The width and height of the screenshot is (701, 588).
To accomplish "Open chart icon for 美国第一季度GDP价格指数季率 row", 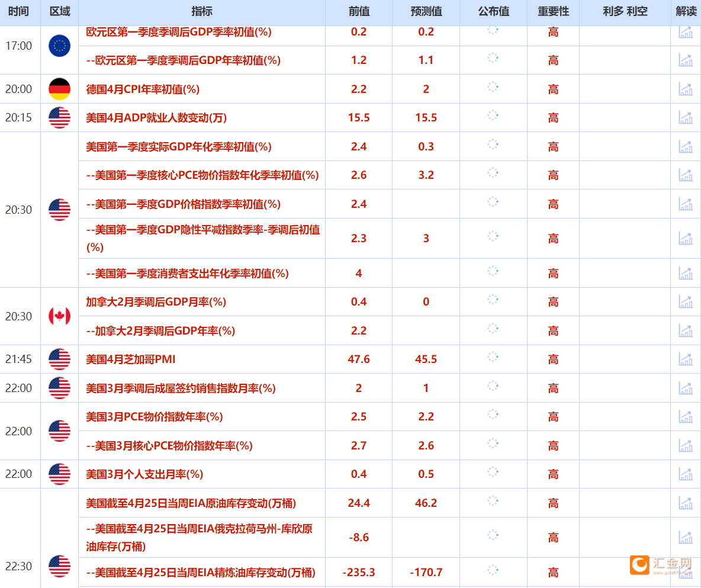I will point(686,204).
